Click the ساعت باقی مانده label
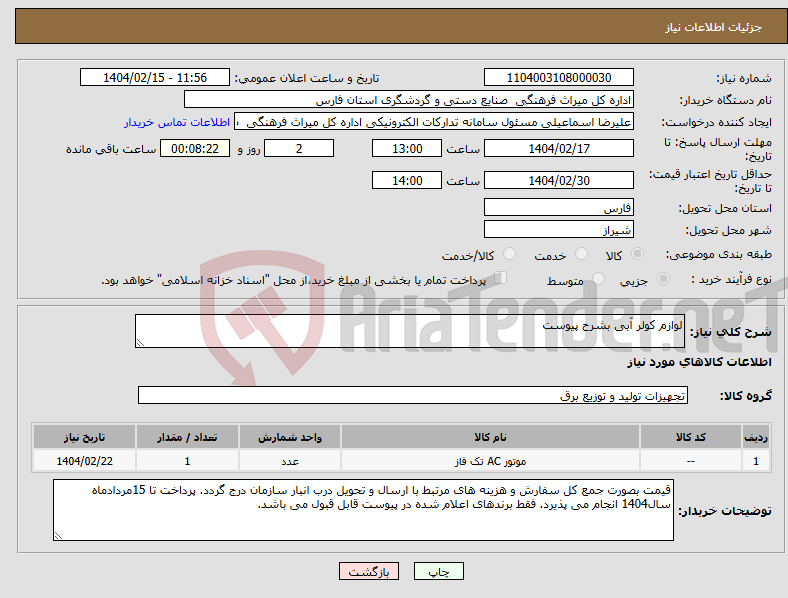 (x=111, y=149)
